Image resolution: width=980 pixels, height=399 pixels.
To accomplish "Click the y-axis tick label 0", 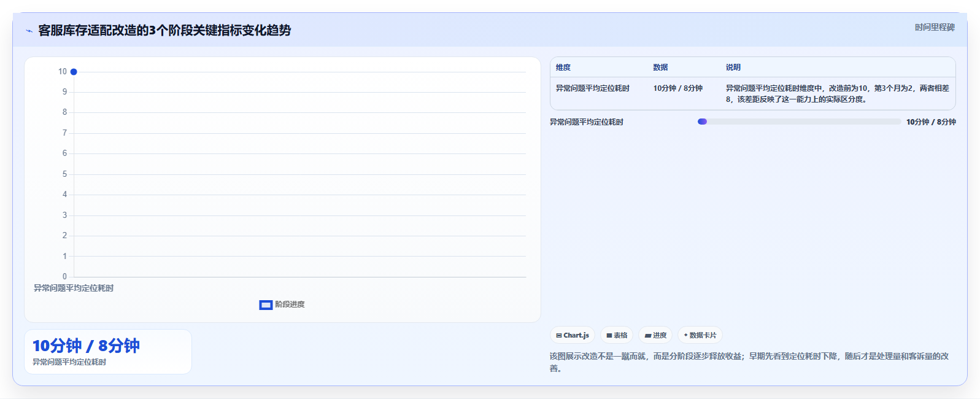I will pos(64,277).
